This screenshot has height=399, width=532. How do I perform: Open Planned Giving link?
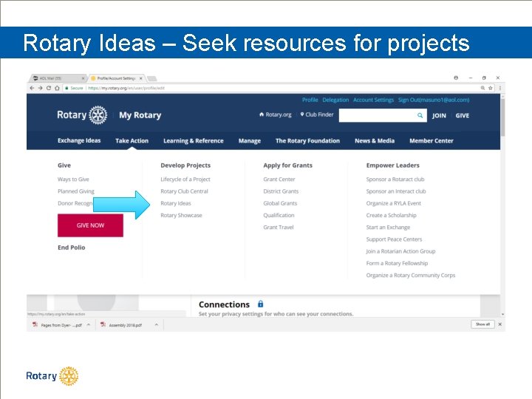tap(76, 191)
